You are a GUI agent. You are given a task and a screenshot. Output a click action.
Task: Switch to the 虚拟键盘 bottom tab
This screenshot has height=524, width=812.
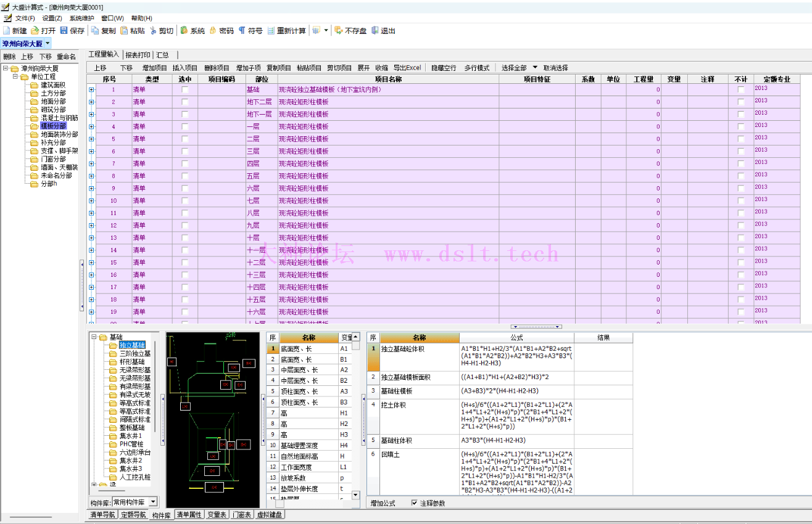pyautogui.click(x=270, y=515)
